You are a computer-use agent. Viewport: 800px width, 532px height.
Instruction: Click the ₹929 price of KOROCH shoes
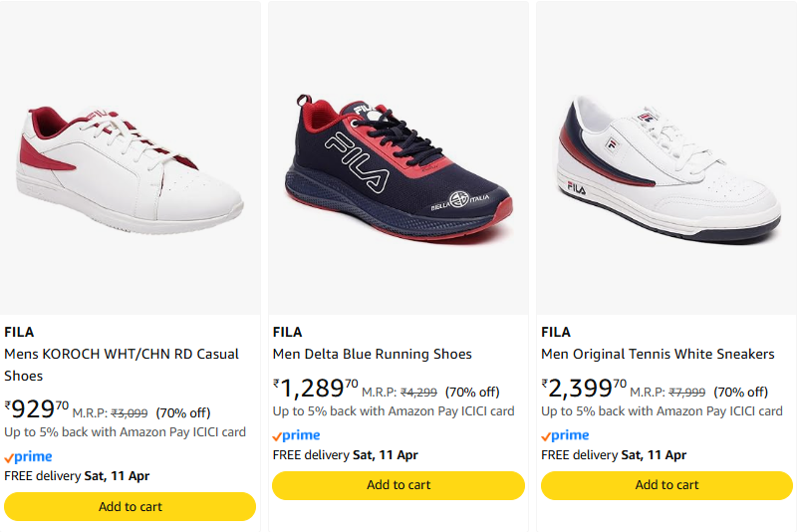(37, 409)
